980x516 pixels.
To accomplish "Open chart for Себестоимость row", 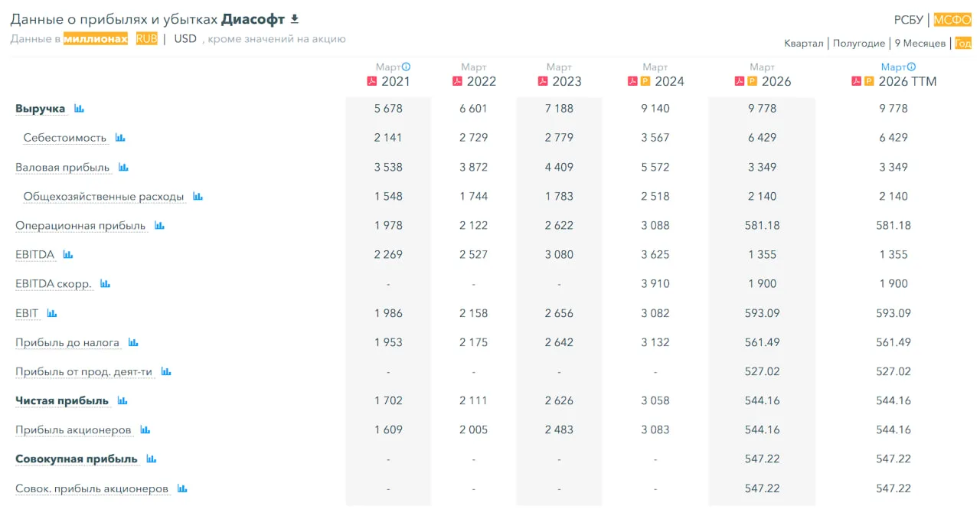I will coord(120,138).
